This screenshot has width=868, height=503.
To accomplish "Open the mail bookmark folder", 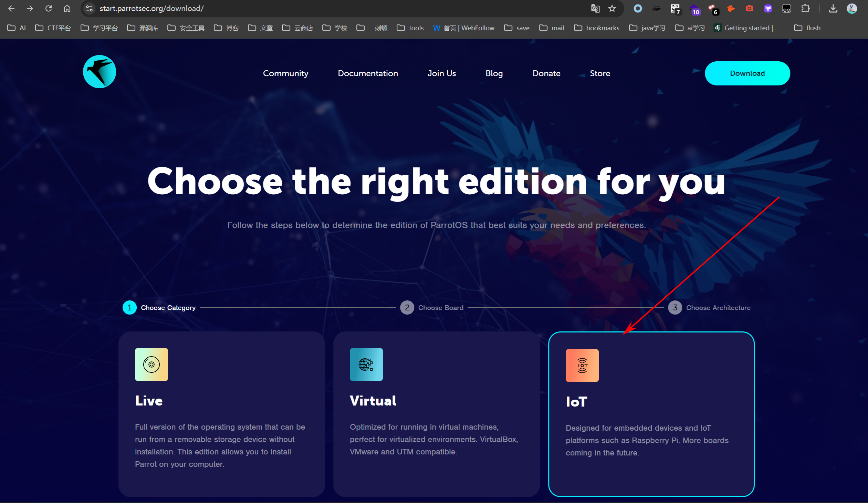I will click(552, 28).
